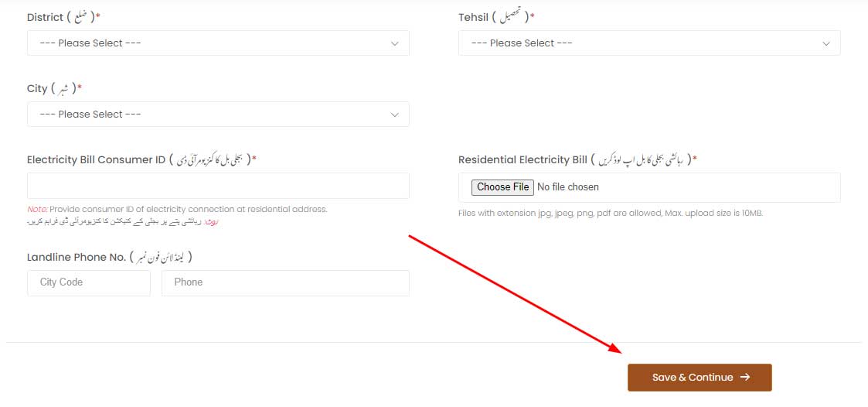
Task: Click Save & Continue button
Action: coord(700,378)
